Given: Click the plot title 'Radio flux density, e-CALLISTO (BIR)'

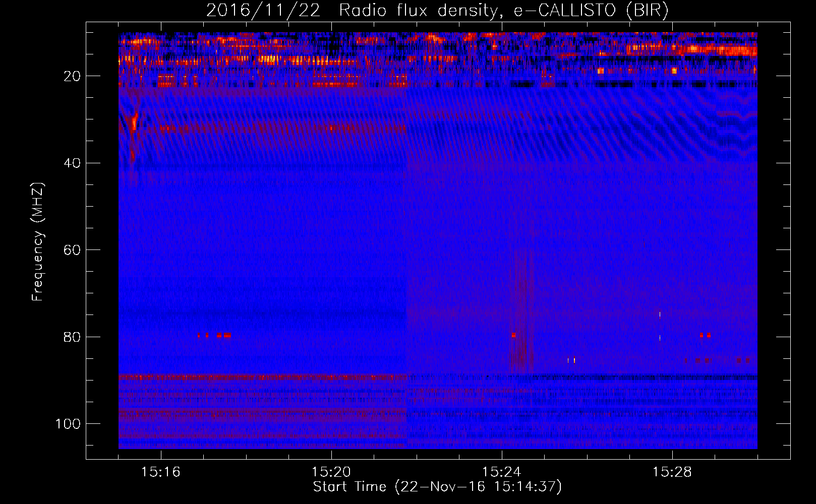Looking at the screenshot, I should click(x=503, y=11).
